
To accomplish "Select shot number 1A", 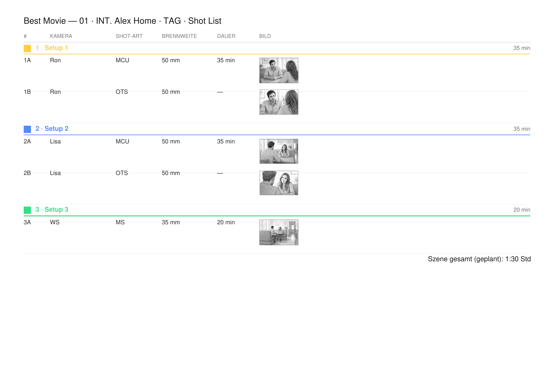I will pyautogui.click(x=27, y=60).
